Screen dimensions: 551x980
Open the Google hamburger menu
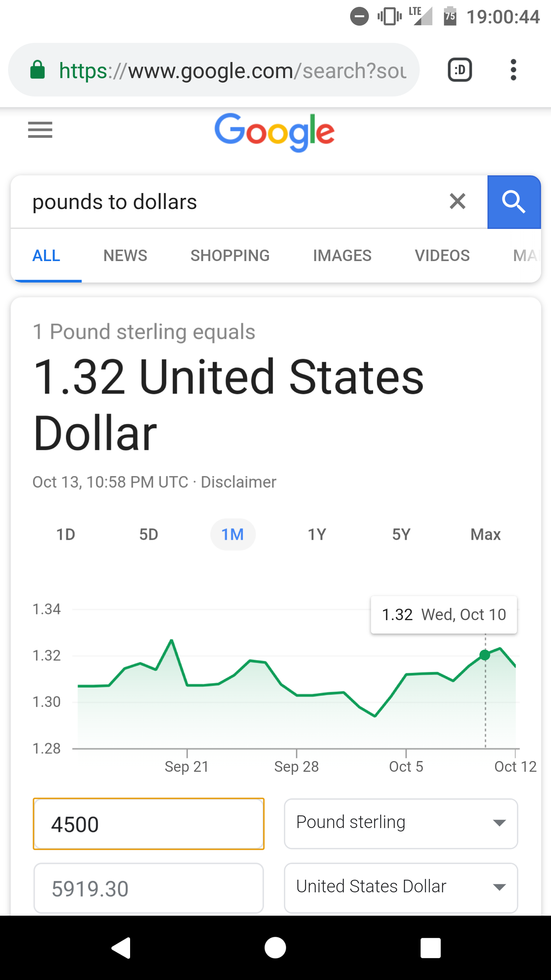[x=40, y=130]
